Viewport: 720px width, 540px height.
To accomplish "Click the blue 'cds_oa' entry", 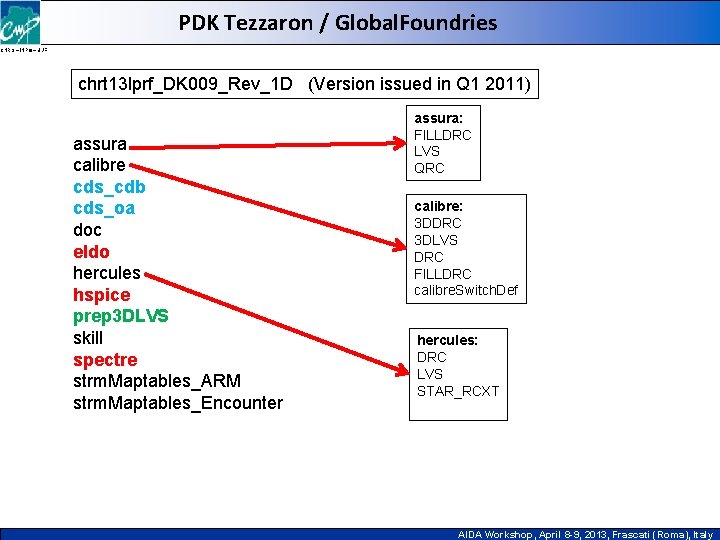I will (x=104, y=208).
